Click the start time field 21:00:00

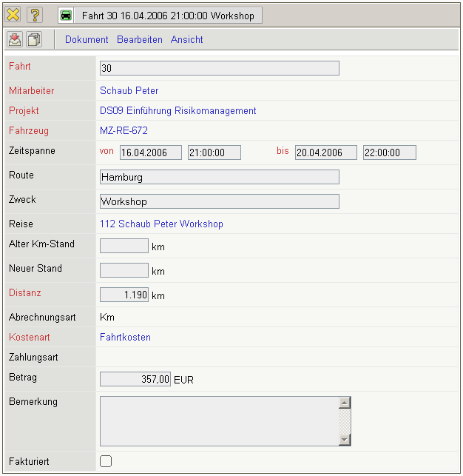tap(214, 152)
